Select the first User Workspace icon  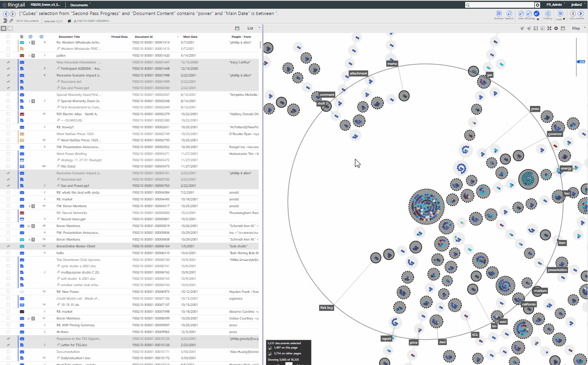point(522,14)
